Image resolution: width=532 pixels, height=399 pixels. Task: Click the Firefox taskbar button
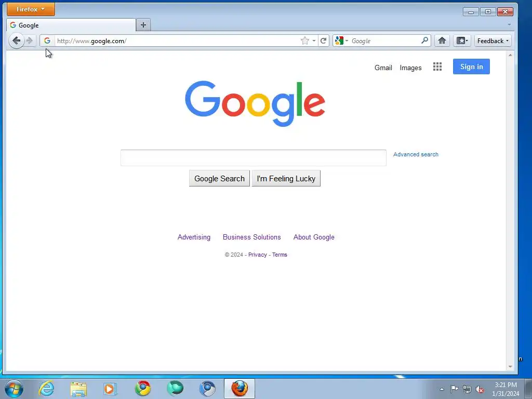pos(240,389)
